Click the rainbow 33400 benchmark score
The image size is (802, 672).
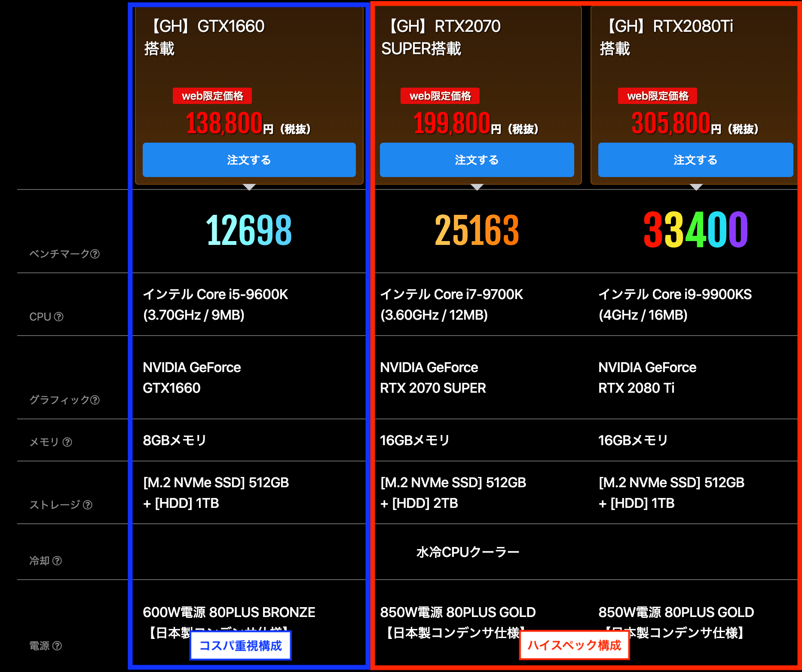point(695,230)
